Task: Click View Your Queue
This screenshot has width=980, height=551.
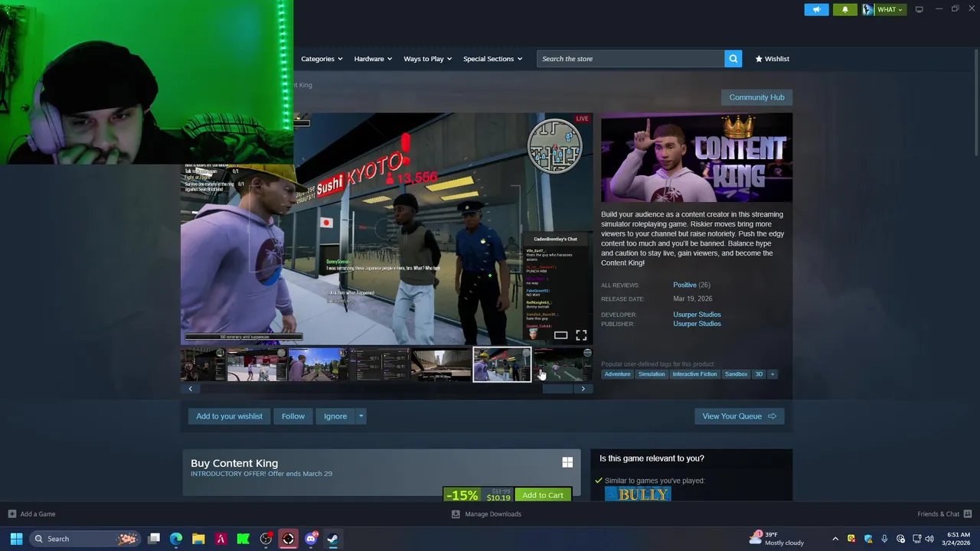Action: click(x=739, y=416)
